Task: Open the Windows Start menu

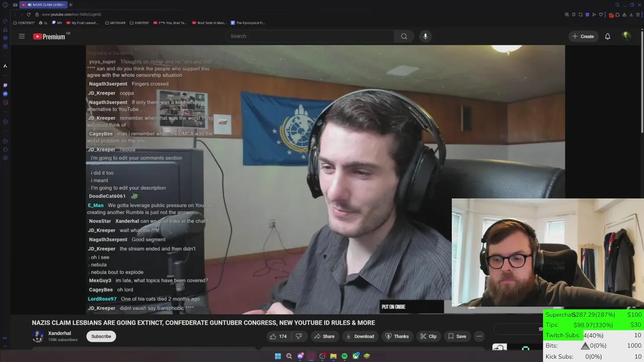Action: coord(278,356)
